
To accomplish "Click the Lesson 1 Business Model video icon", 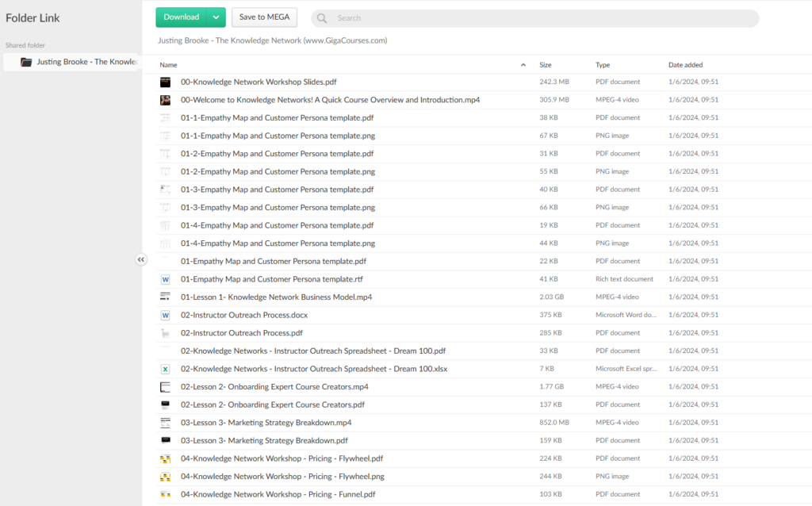I will coord(165,297).
